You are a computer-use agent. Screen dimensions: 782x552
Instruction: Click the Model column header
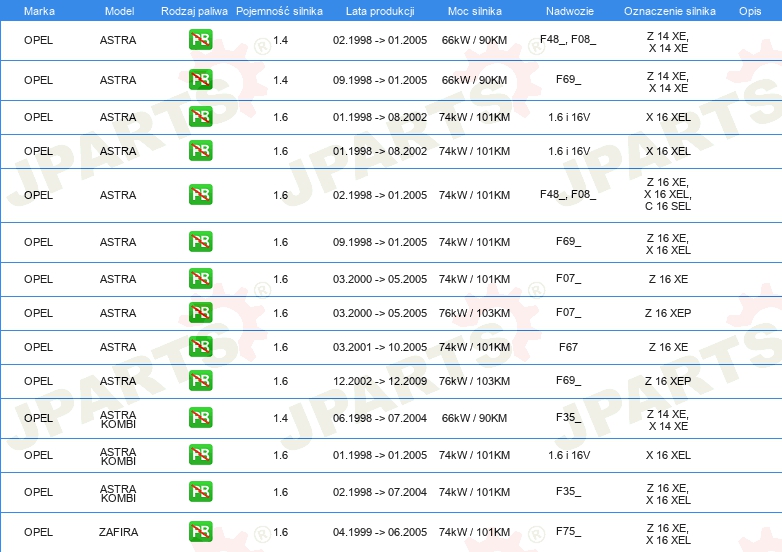coord(119,11)
